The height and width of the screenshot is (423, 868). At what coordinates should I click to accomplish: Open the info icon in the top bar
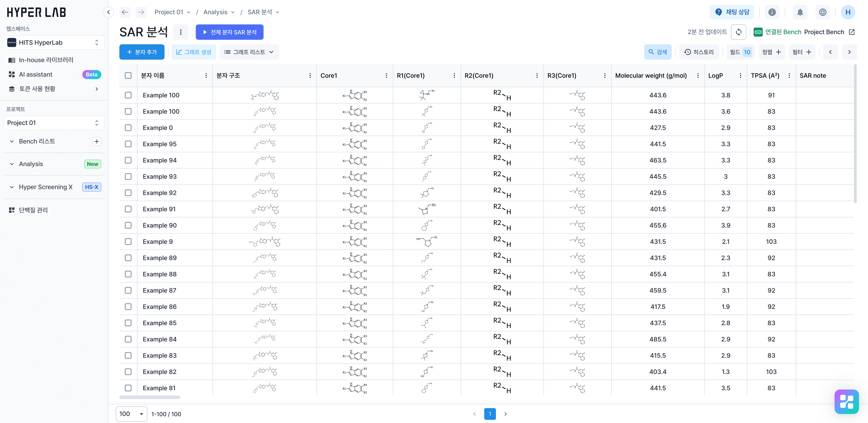click(772, 12)
